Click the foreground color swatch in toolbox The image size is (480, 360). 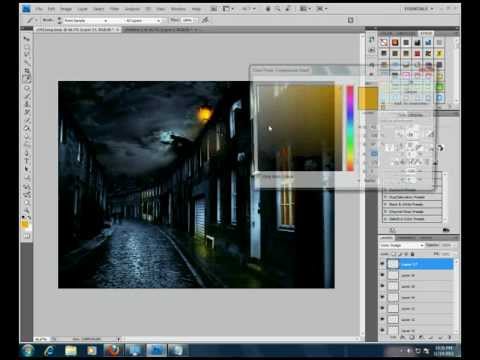pos(25,224)
